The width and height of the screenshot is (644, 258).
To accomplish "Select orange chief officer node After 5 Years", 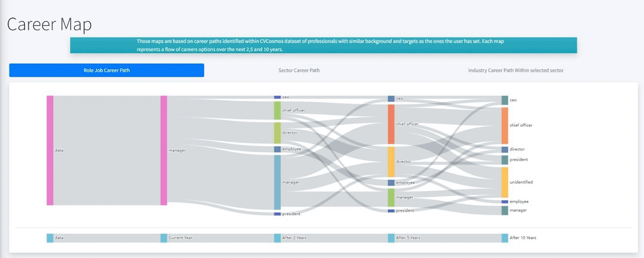I will pos(391,124).
